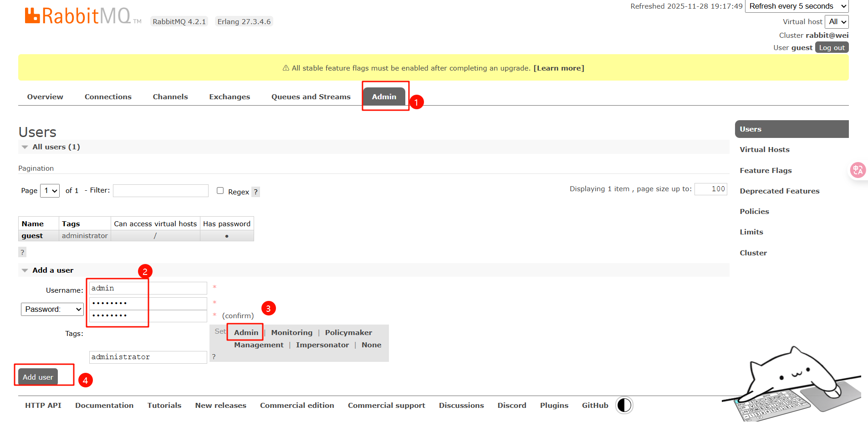Click the Has password column header
Screen dimensions: 868x432
click(x=227, y=224)
